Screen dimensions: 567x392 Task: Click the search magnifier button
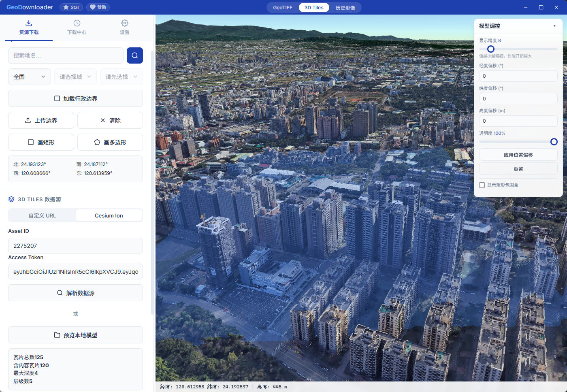[134, 55]
